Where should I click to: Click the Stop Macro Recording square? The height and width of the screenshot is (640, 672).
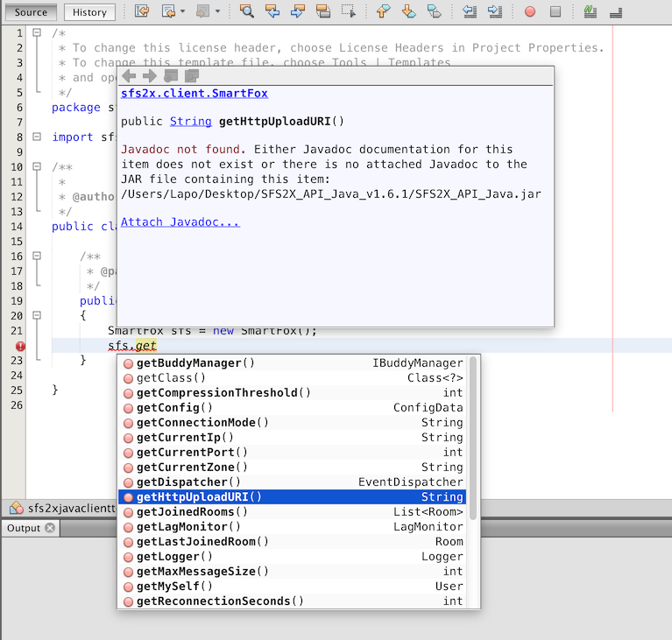555,12
